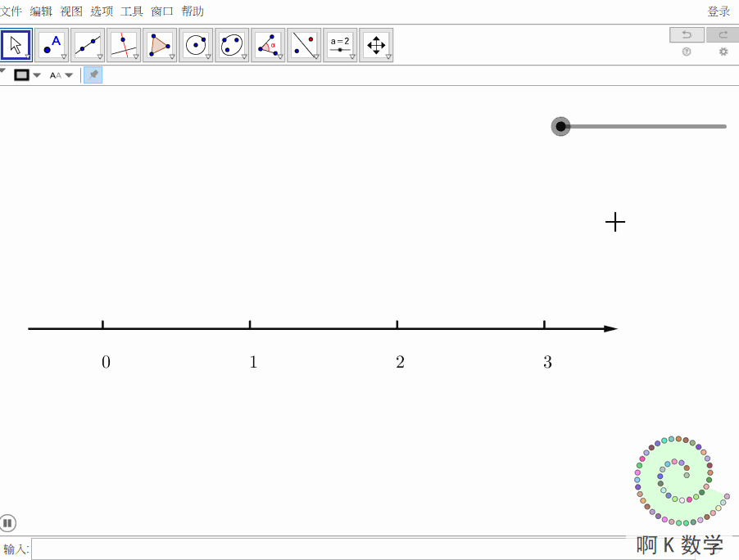Open the help question mark icon

(687, 52)
